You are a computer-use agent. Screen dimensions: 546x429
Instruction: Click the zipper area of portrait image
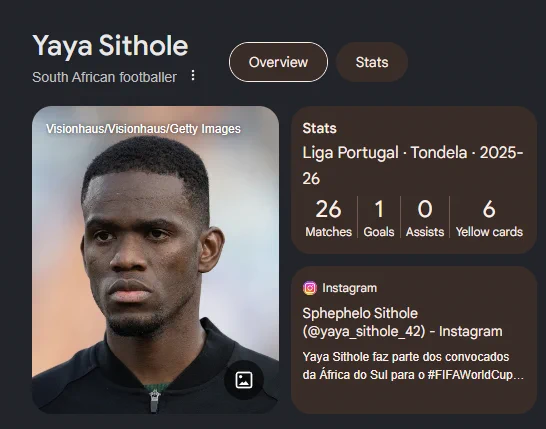[x=154, y=400]
